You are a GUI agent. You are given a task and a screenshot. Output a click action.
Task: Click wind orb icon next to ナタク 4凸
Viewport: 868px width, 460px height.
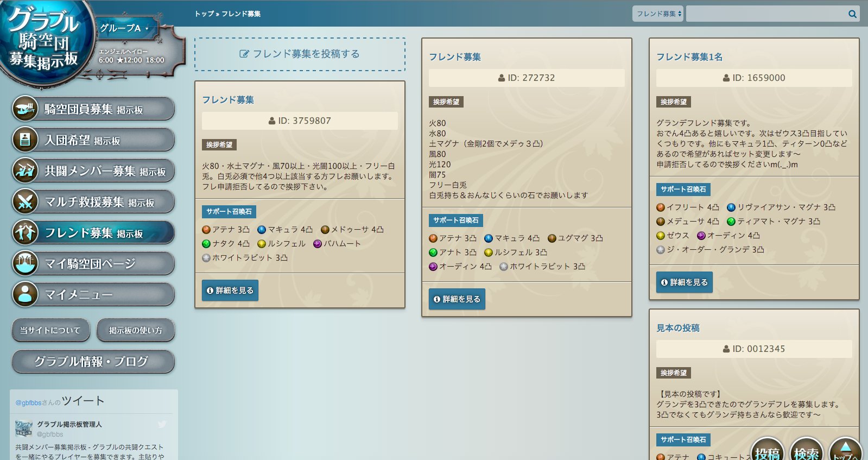(206, 244)
